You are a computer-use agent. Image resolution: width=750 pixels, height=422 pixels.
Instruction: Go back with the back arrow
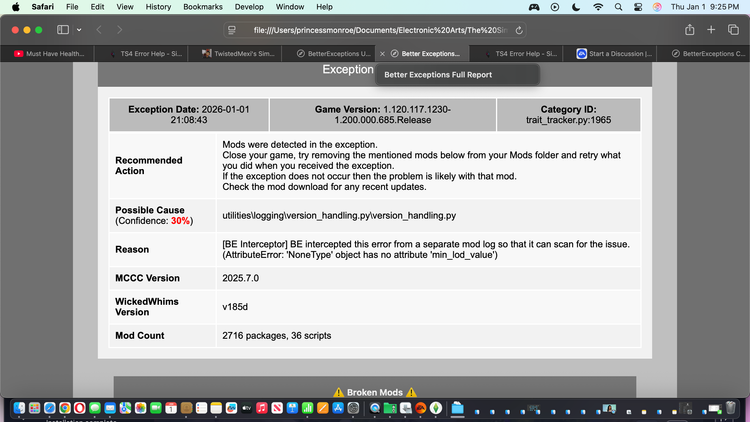pos(97,30)
